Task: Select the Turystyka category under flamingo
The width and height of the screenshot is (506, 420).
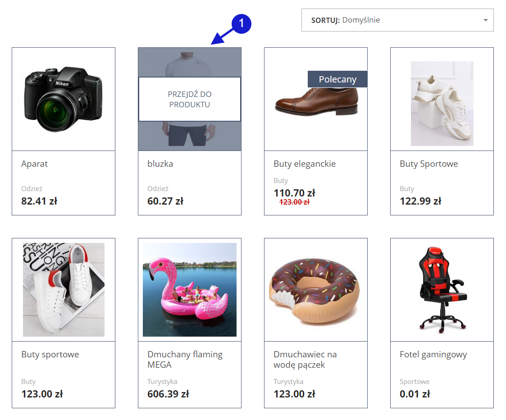Action: point(162,382)
